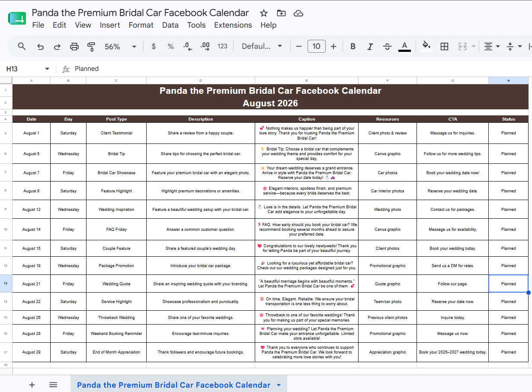532x392 pixels.
Task: Open the Help menu
Action: click(268, 25)
